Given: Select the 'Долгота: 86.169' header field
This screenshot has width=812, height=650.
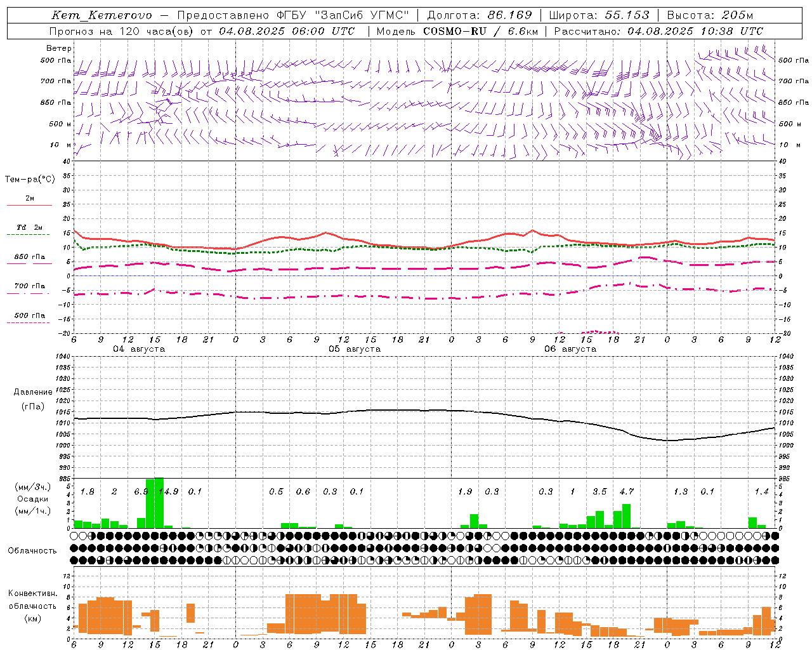Looking at the screenshot, I should [479, 15].
